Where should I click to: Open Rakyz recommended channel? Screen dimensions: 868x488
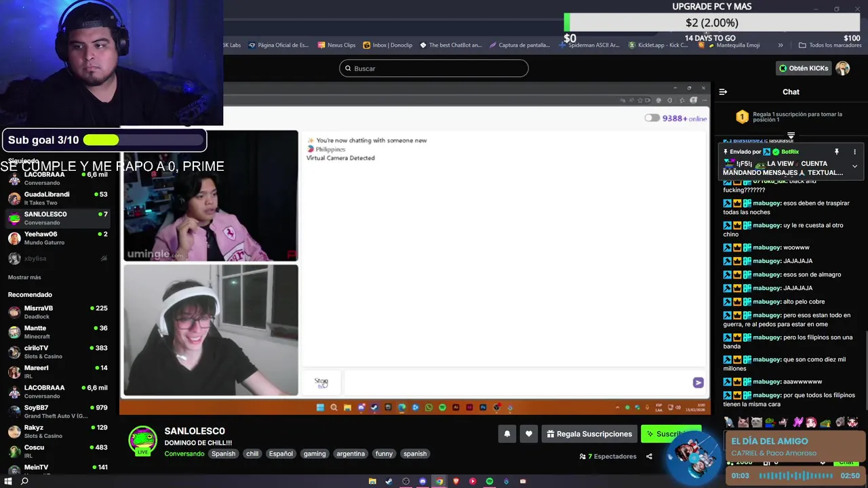click(x=59, y=431)
